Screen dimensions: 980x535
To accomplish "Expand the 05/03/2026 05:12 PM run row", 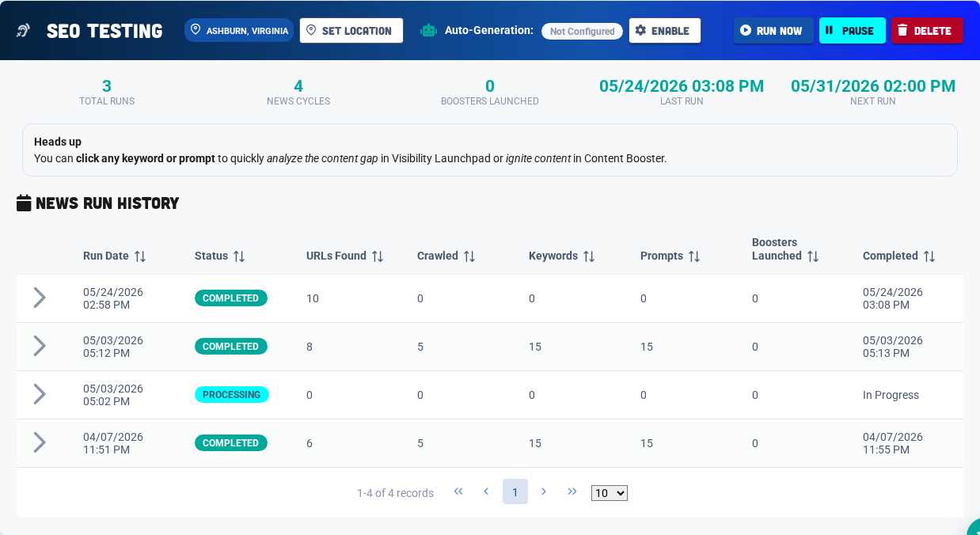I will click(39, 346).
